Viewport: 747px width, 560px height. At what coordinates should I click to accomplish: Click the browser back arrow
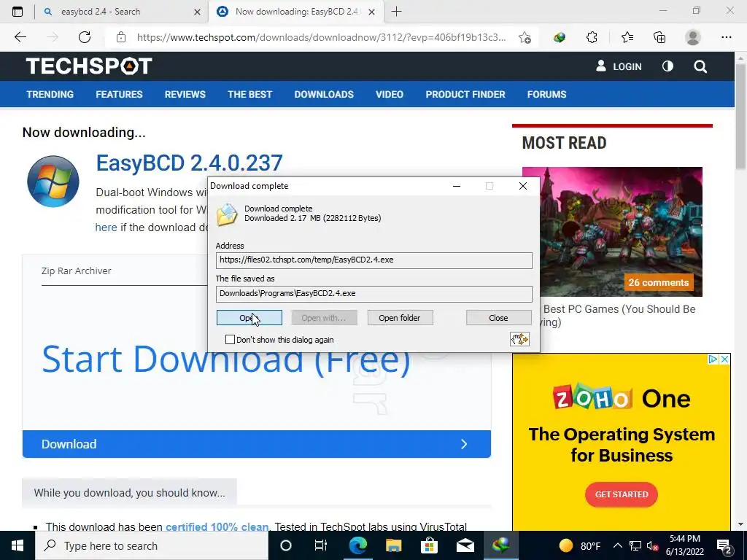coord(20,37)
